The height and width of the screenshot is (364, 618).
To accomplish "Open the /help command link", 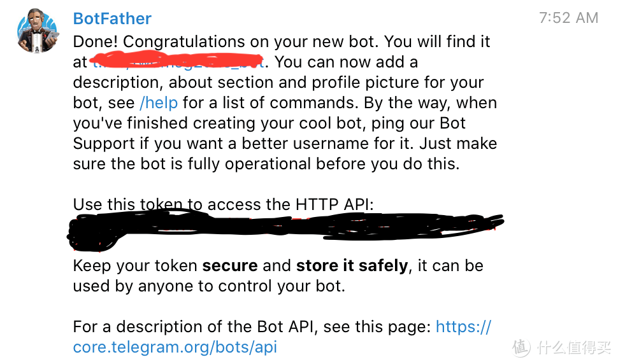I will coord(159,102).
